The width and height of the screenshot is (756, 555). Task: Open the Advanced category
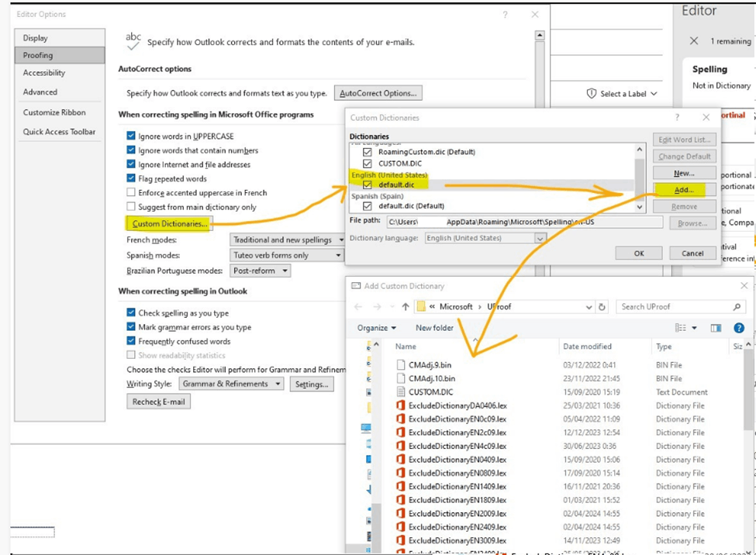tap(60, 91)
